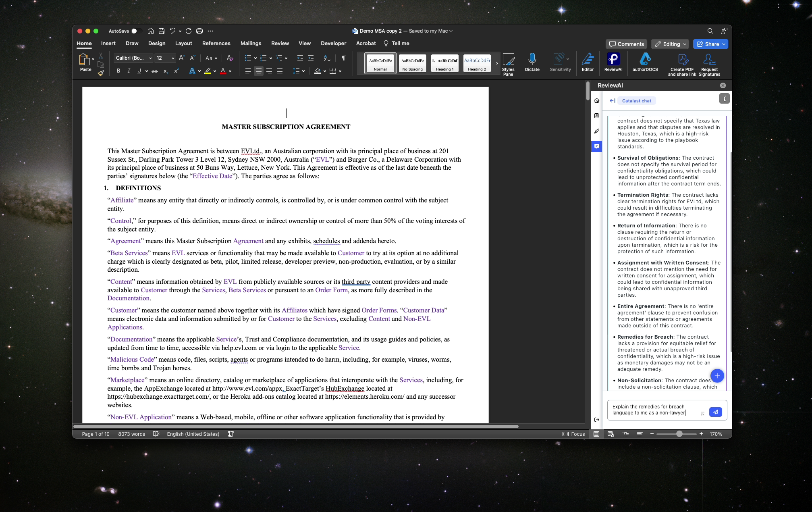This screenshot has width=812, height=512.
Task: Adjust the zoom slider handle
Action: coord(679,434)
